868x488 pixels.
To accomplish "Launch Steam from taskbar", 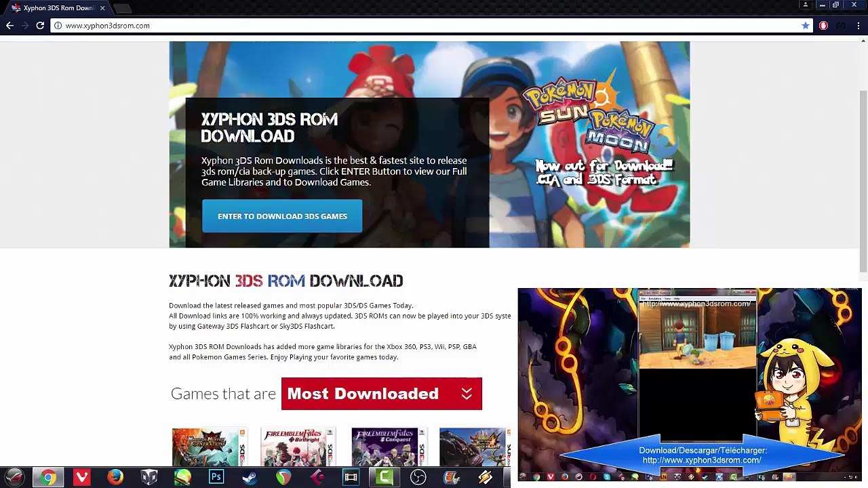I will (x=250, y=478).
